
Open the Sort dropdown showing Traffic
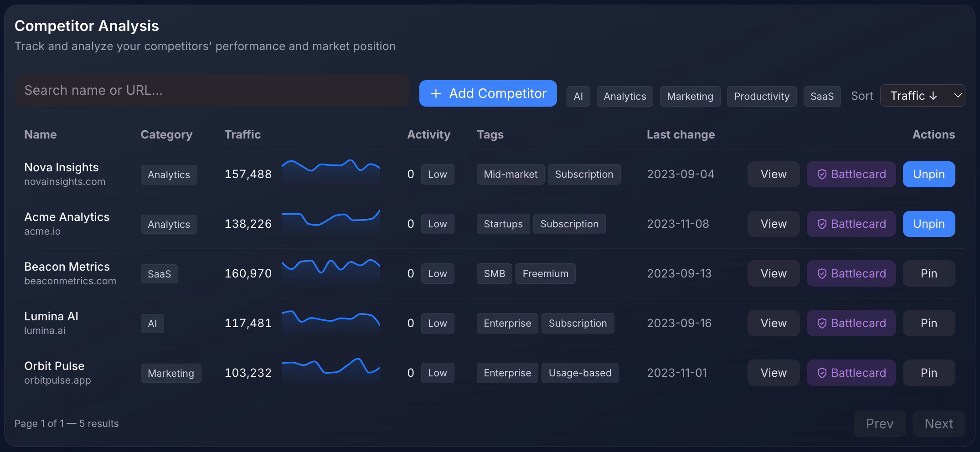coord(916,96)
